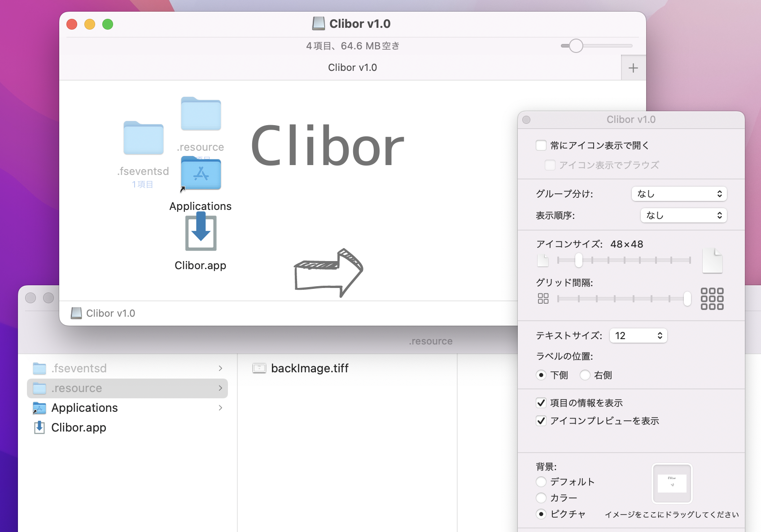Select the Clibor.app installer icon
761x532 pixels.
click(201, 232)
